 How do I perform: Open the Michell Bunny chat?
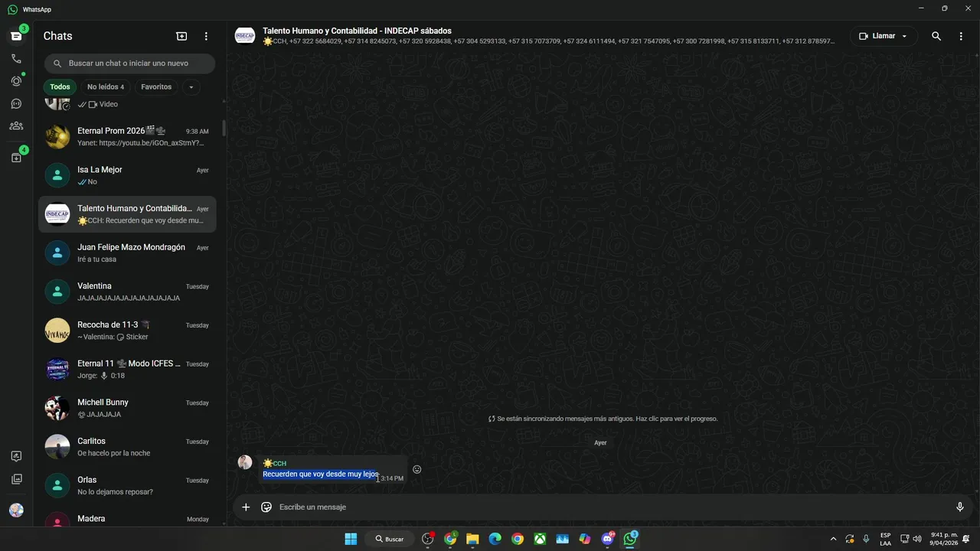(x=128, y=408)
